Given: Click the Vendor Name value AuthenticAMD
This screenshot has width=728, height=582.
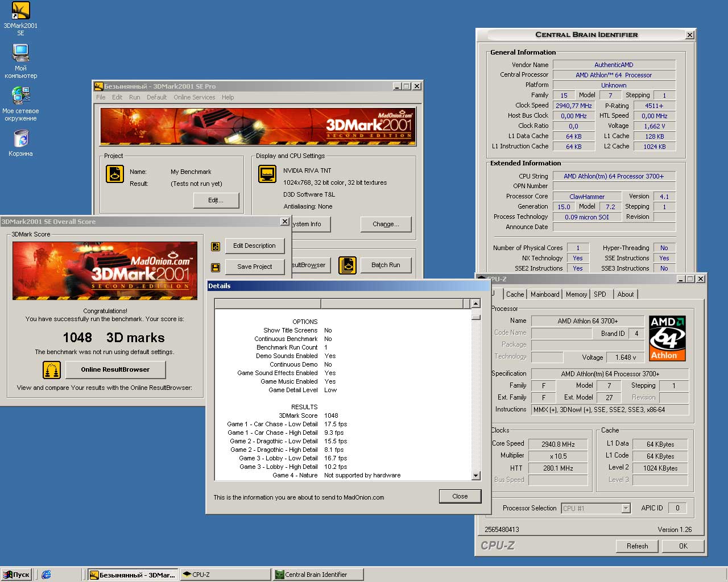Looking at the screenshot, I should tap(614, 65).
